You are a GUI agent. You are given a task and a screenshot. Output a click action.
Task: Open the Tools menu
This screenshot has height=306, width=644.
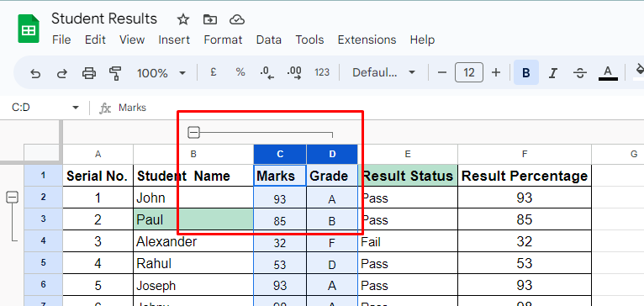(309, 40)
